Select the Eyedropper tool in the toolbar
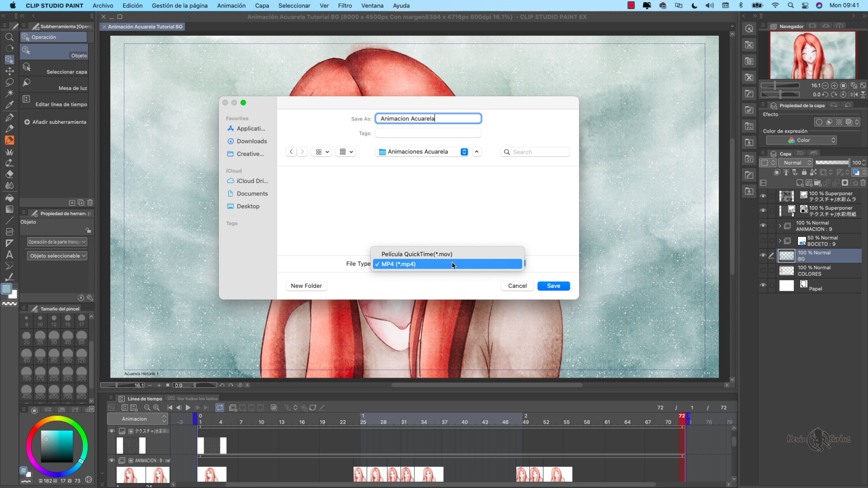The image size is (868, 488). 9,105
